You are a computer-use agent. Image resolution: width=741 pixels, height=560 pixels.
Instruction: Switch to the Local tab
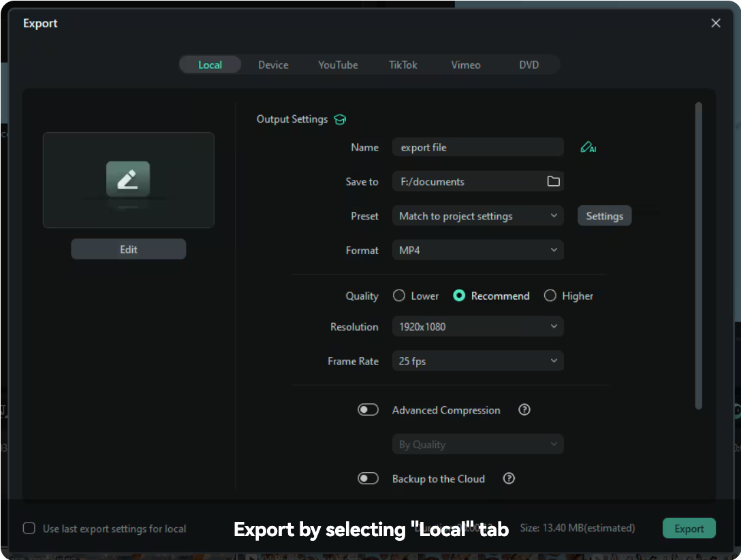210,65
